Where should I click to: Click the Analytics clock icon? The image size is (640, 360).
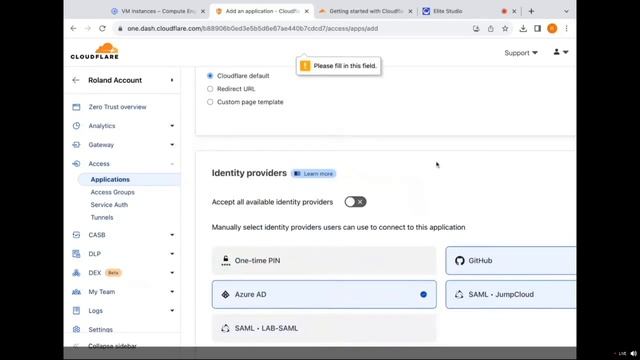tap(76, 126)
